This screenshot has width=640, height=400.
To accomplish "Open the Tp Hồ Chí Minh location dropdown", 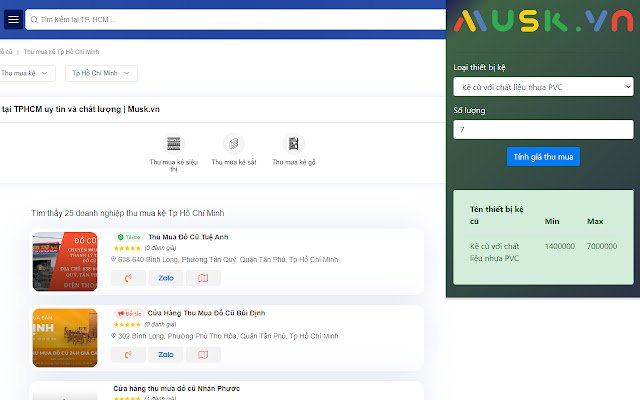I will click(101, 73).
